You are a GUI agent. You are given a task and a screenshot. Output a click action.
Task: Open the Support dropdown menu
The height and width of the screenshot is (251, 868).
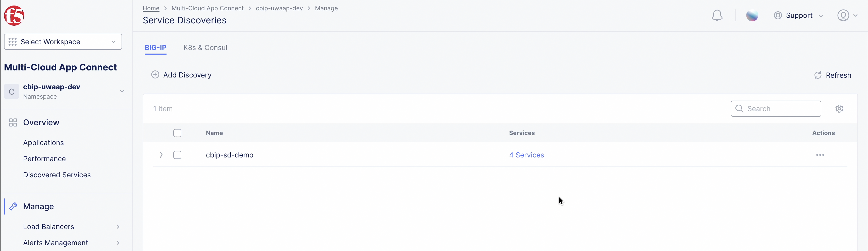tap(798, 16)
